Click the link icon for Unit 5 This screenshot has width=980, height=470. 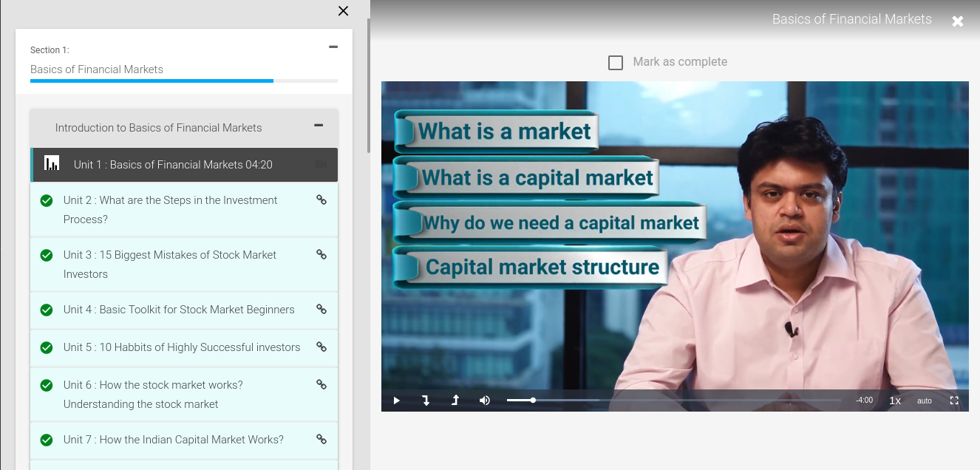coord(321,347)
